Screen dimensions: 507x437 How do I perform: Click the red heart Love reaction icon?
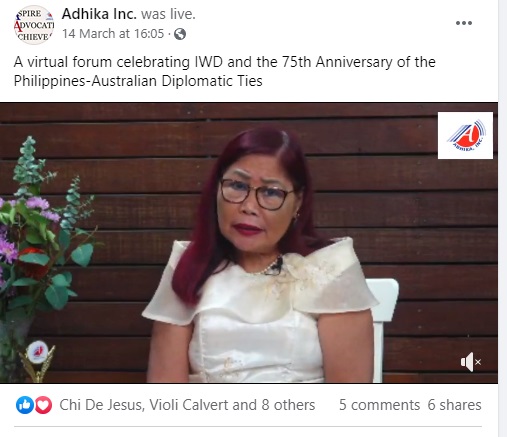pyautogui.click(x=43, y=405)
